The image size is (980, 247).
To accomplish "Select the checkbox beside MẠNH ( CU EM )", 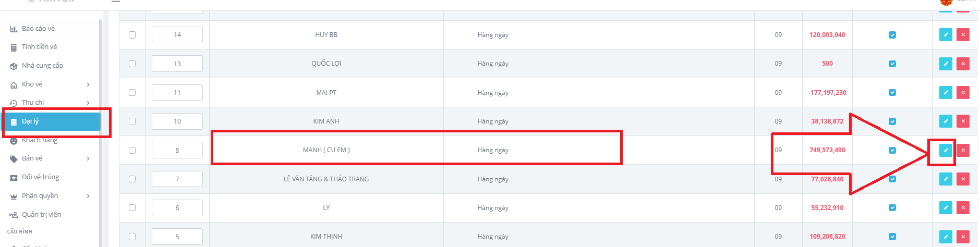I will pyautogui.click(x=132, y=150).
